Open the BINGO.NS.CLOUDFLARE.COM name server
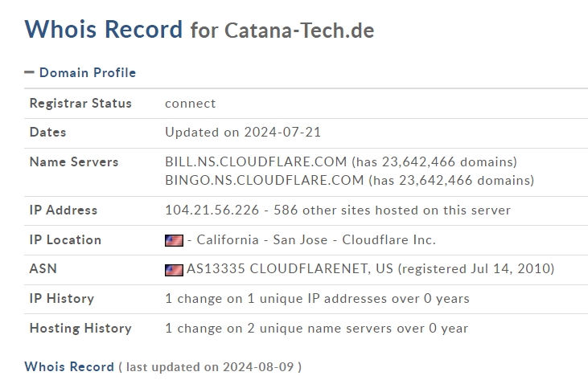The height and width of the screenshot is (380, 588). tap(265, 181)
